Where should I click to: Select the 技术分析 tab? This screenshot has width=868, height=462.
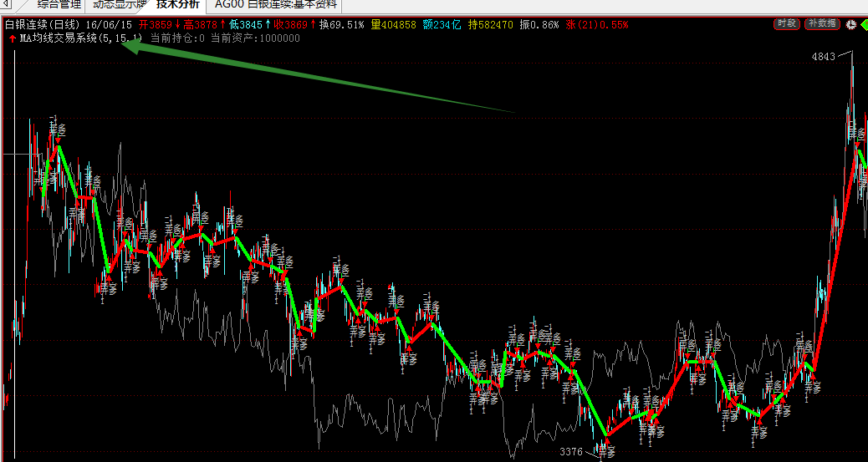pyautogui.click(x=177, y=5)
